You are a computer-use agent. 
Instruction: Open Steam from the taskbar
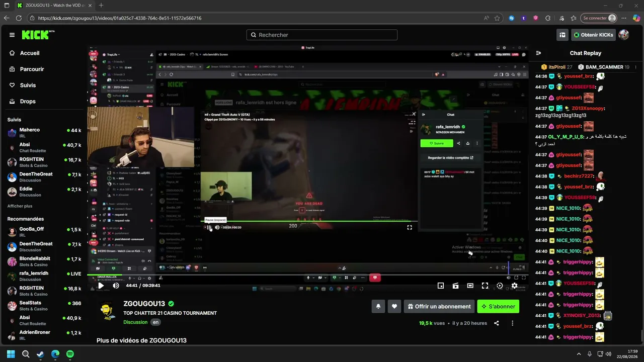pos(40,354)
